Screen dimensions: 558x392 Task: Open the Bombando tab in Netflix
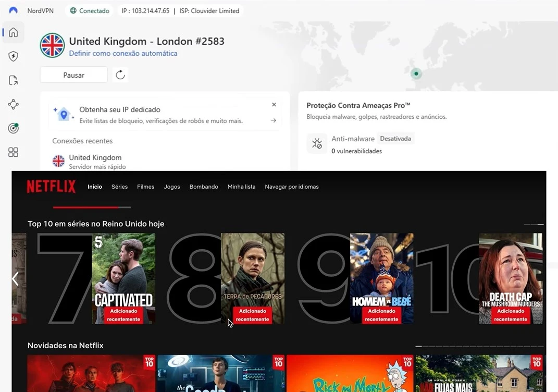point(204,187)
